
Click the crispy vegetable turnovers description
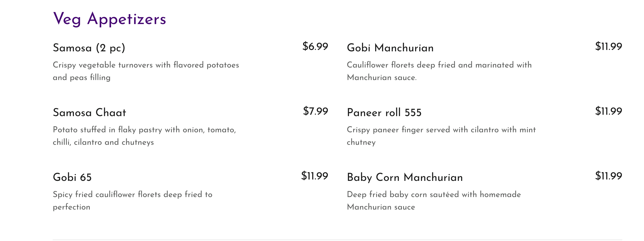(x=146, y=71)
